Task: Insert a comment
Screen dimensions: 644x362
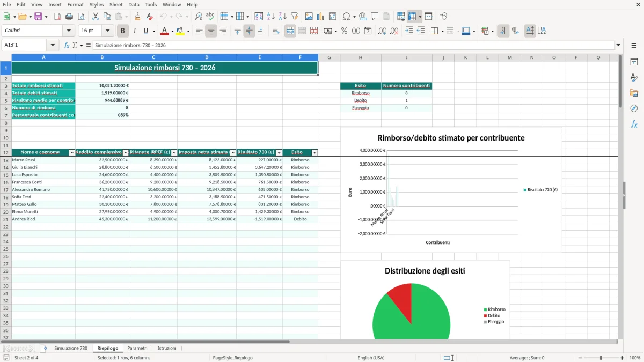Action: click(375, 17)
